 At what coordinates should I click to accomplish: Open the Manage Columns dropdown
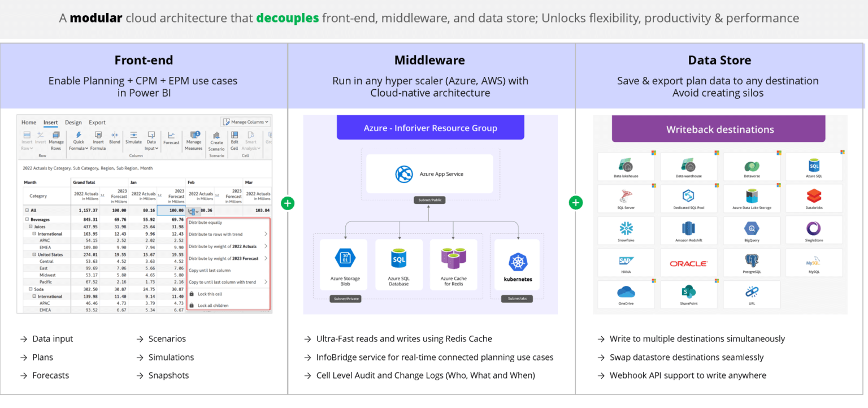click(245, 122)
